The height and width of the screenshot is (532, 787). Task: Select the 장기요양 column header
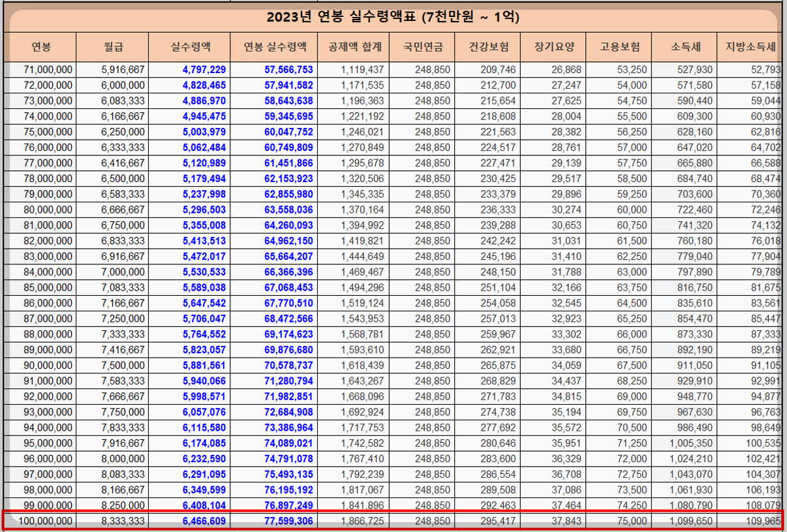[553, 47]
